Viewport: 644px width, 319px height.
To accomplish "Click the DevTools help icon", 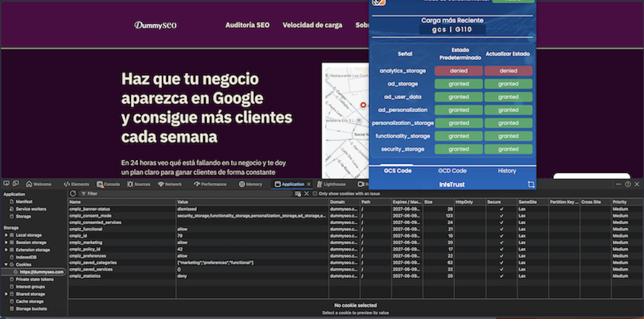I will (627, 184).
